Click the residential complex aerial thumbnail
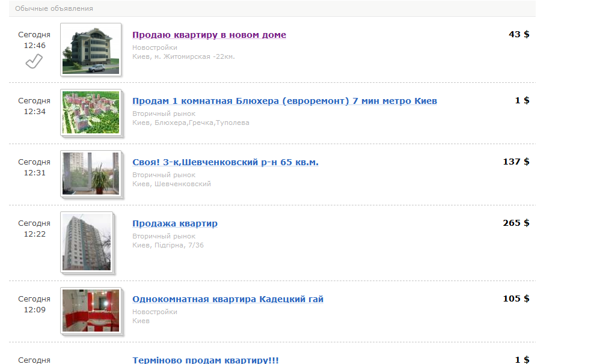Screen dimensions: 591x364 coord(91,112)
